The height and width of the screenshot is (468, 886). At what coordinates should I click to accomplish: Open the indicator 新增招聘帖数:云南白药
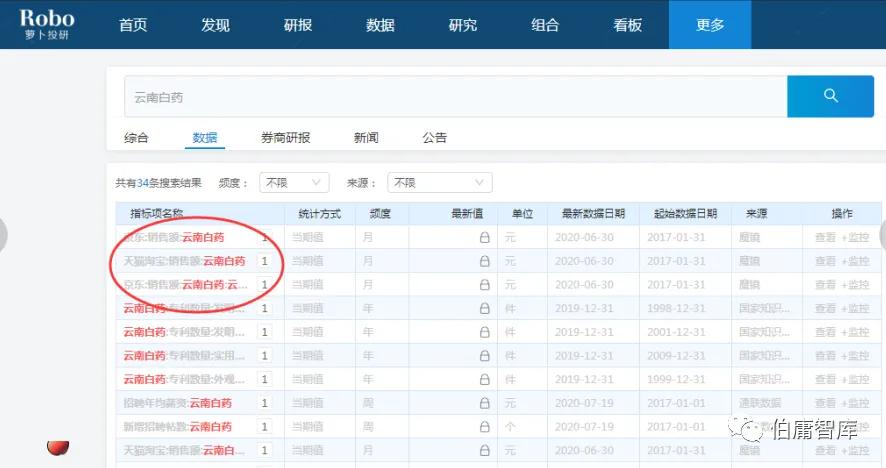(177, 427)
